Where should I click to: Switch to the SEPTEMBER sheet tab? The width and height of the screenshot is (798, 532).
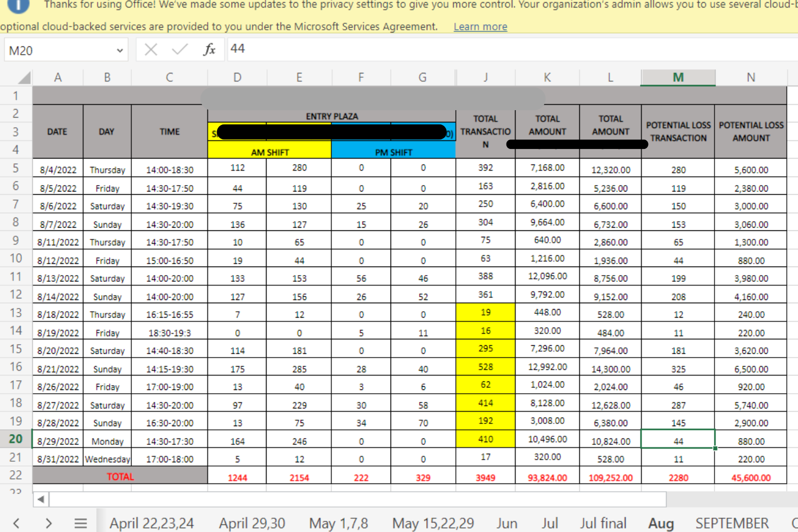pos(732,523)
